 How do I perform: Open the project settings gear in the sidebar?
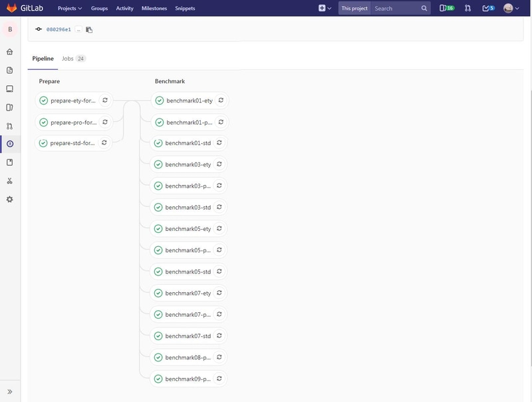[x=8, y=197]
